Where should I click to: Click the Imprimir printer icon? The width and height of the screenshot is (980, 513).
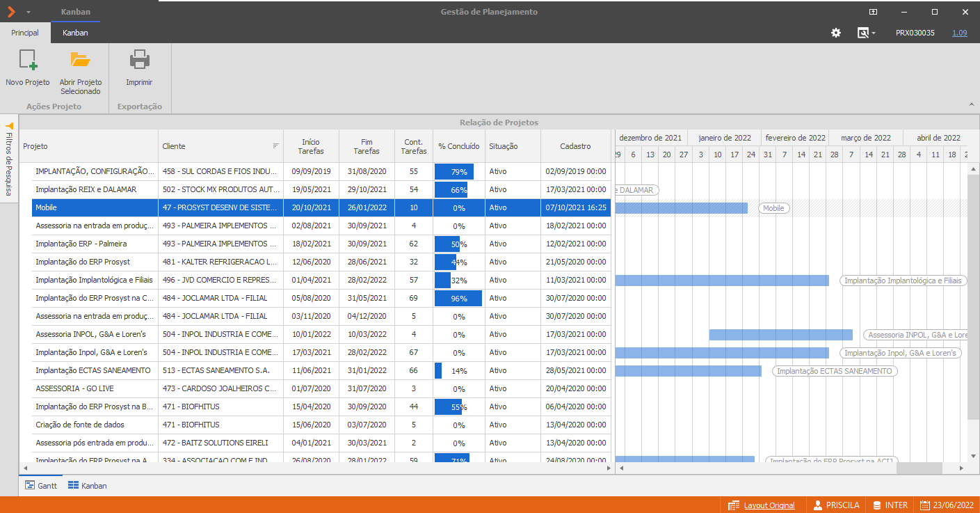(139, 60)
